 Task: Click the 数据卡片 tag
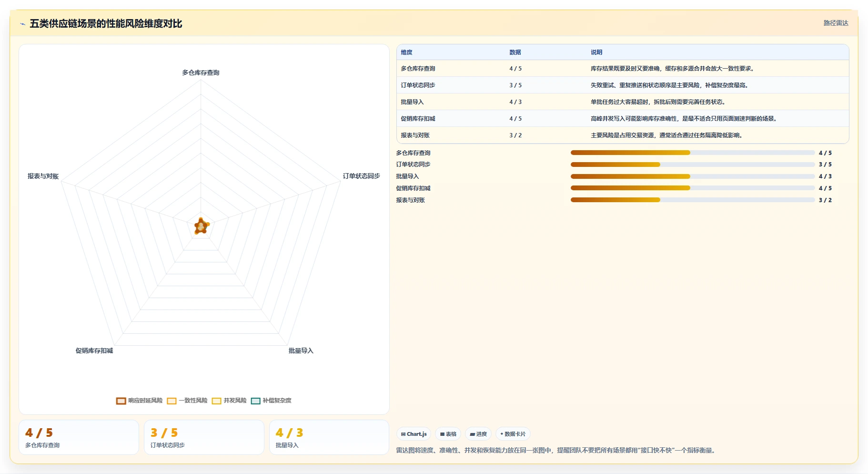(x=513, y=434)
